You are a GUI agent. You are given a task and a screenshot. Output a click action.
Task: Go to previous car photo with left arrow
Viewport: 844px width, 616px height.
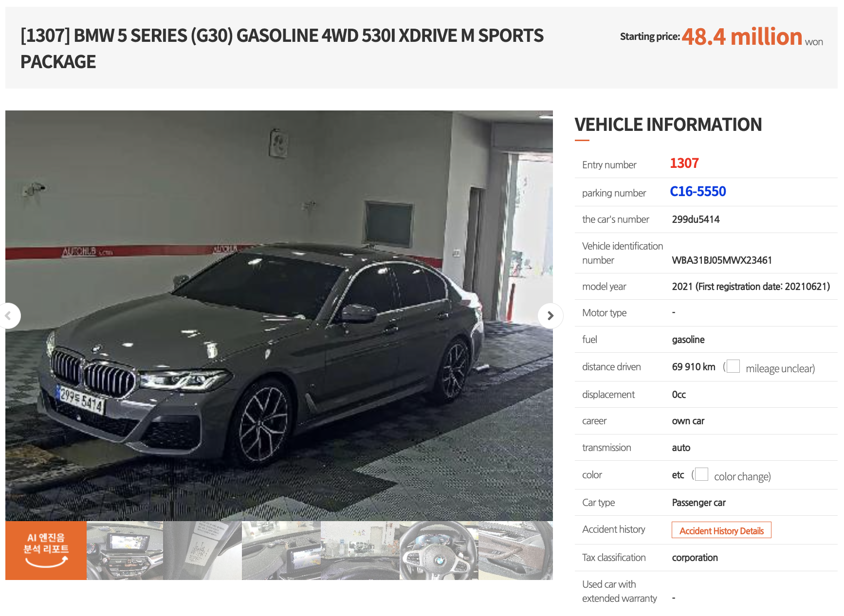10,316
